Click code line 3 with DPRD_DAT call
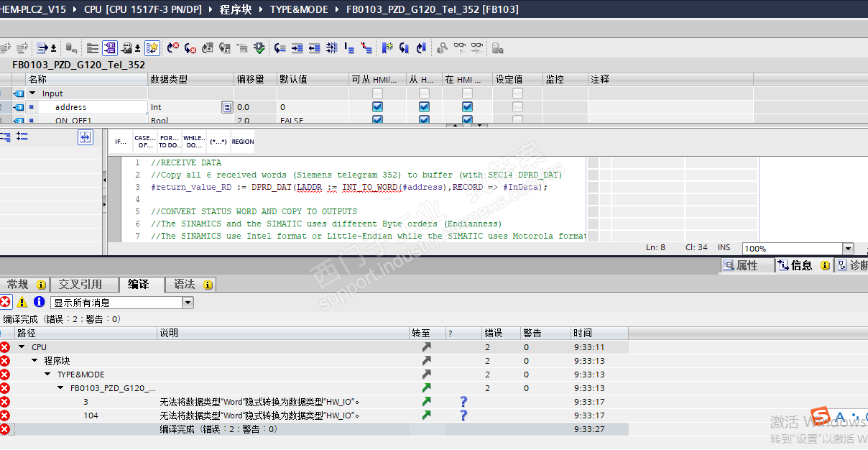The height and width of the screenshot is (450, 868). [x=349, y=187]
